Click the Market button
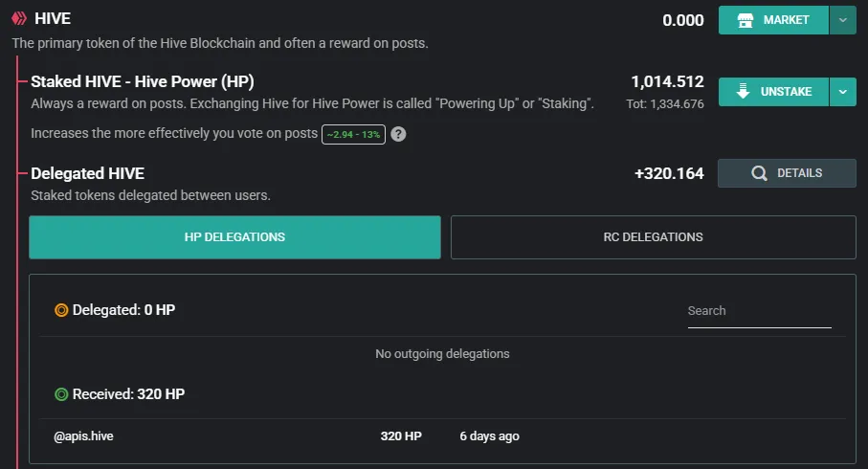 click(773, 20)
